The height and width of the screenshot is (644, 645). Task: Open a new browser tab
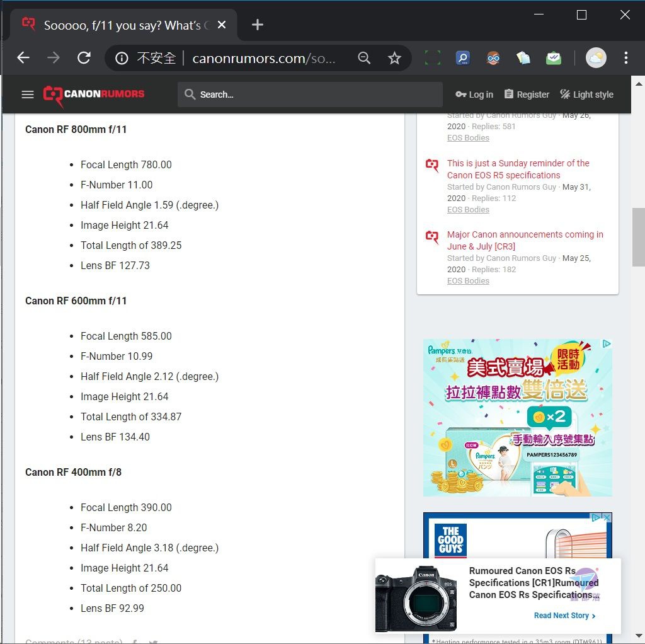(258, 25)
